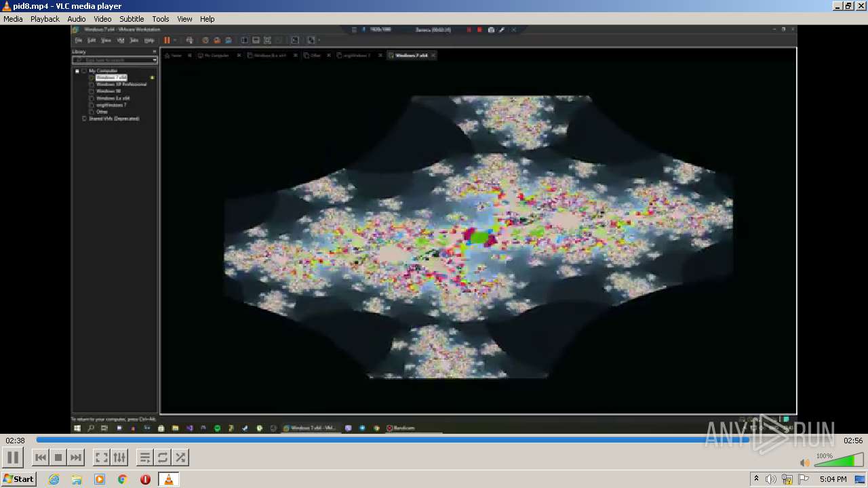This screenshot has width=868, height=488.
Task: Open Action Center flag icon
Action: click(804, 479)
